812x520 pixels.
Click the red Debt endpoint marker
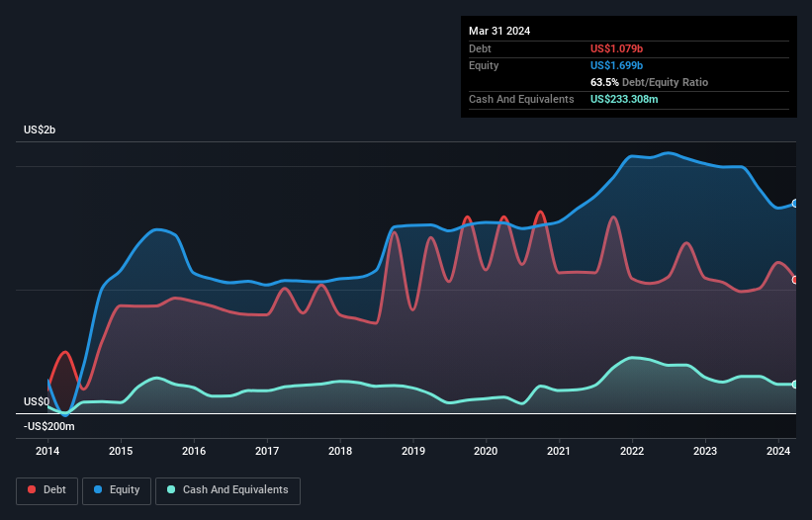point(795,280)
